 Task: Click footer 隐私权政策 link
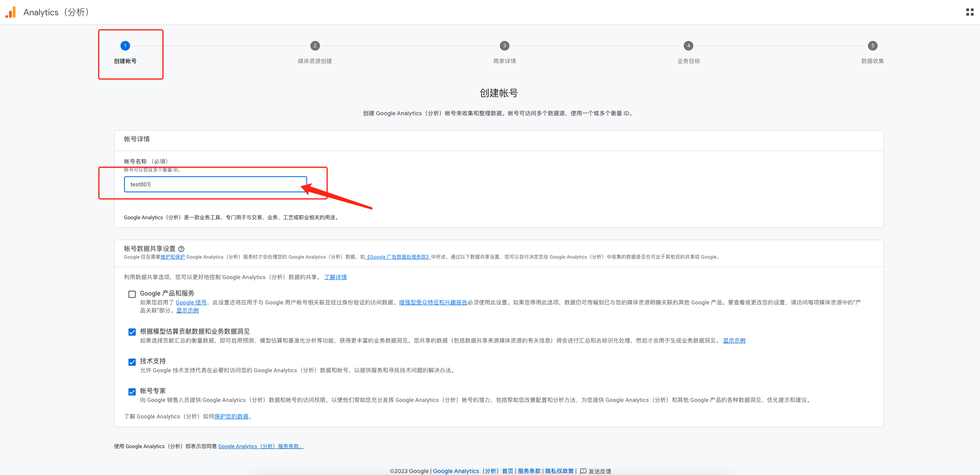[x=560, y=471]
